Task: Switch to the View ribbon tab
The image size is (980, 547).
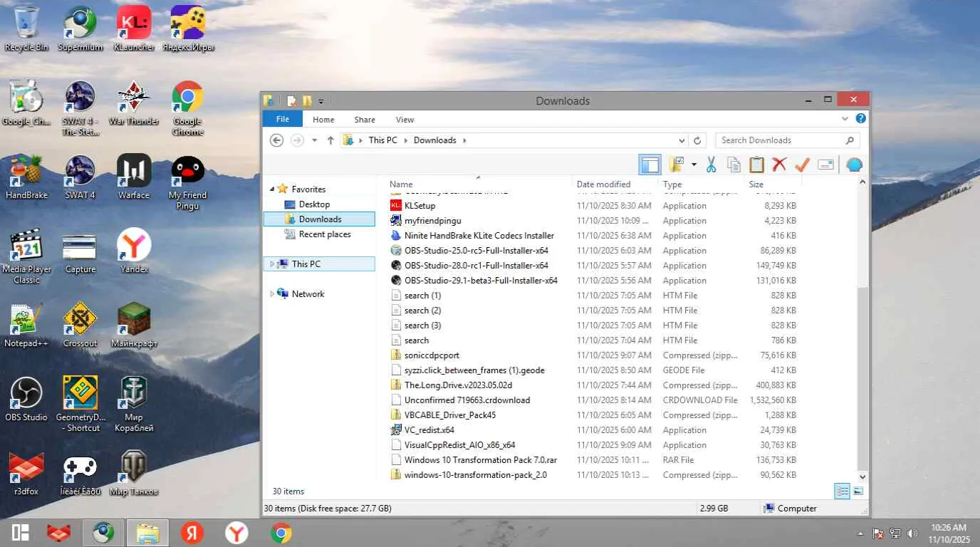Action: click(405, 120)
